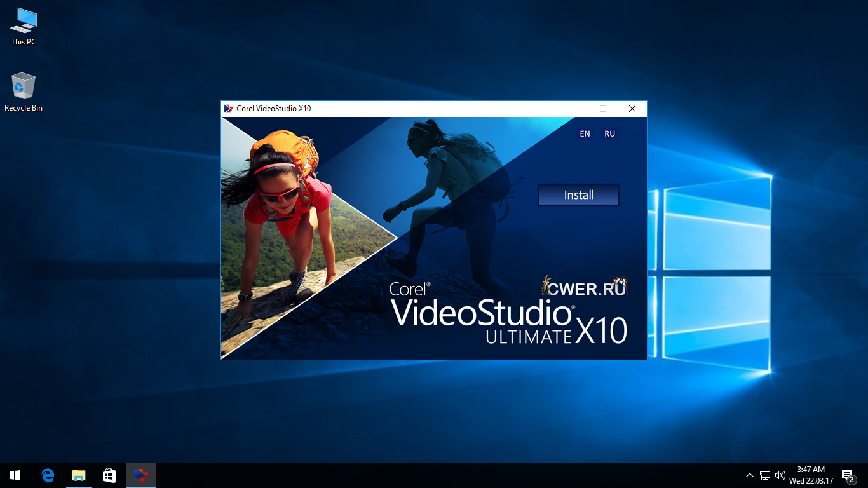Show hidden system tray icons
The height and width of the screenshot is (488, 868).
(750, 475)
